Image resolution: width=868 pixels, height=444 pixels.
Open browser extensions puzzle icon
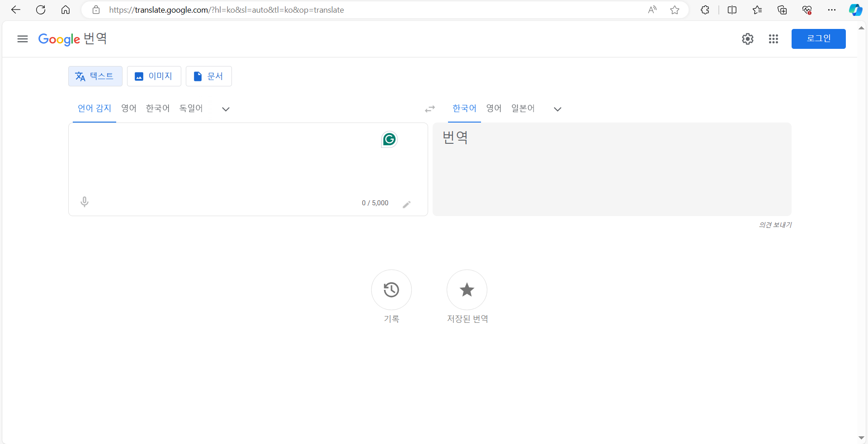click(x=705, y=10)
